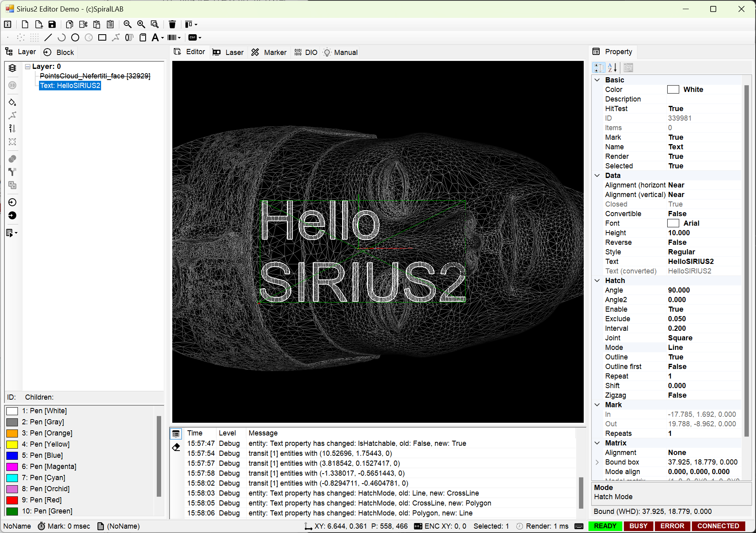756x533 pixels.
Task: Select the Line drawing tool
Action: point(48,37)
